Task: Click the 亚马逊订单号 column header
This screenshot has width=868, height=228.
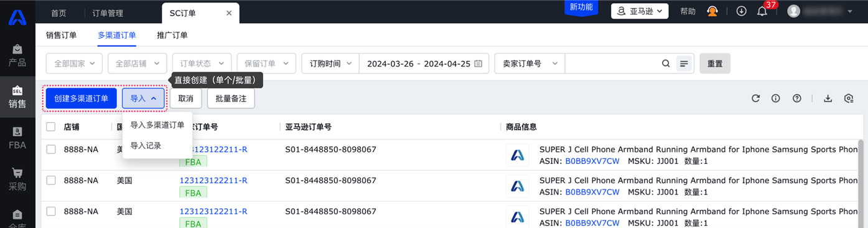Action: click(308, 126)
